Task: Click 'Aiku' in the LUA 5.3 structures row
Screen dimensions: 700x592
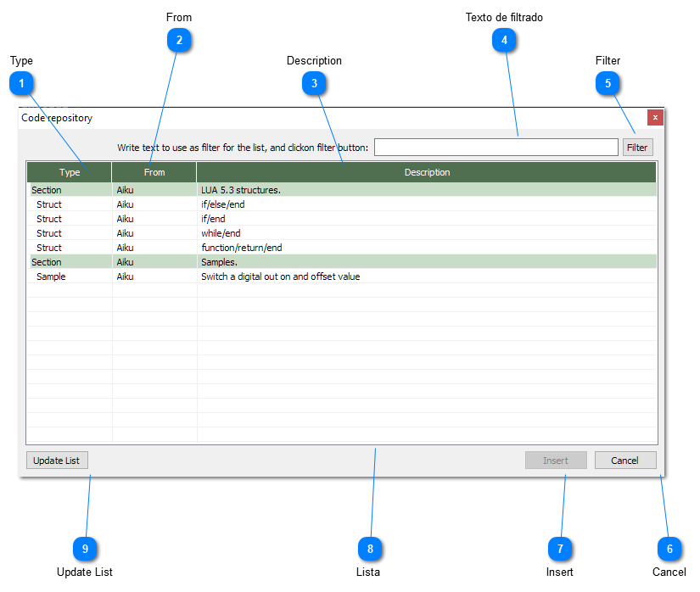Action: pyautogui.click(x=125, y=190)
